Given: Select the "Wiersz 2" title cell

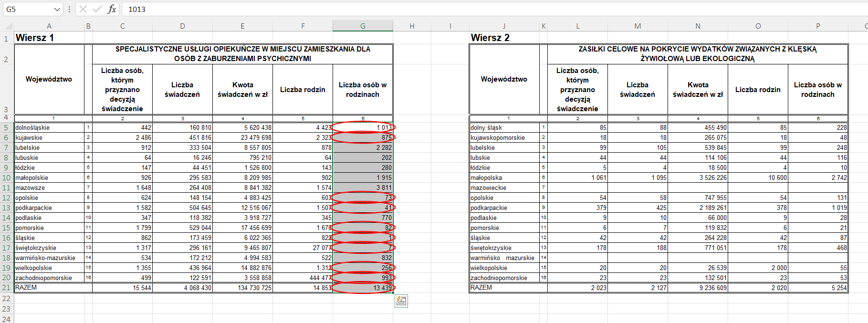Looking at the screenshot, I should tap(504, 38).
